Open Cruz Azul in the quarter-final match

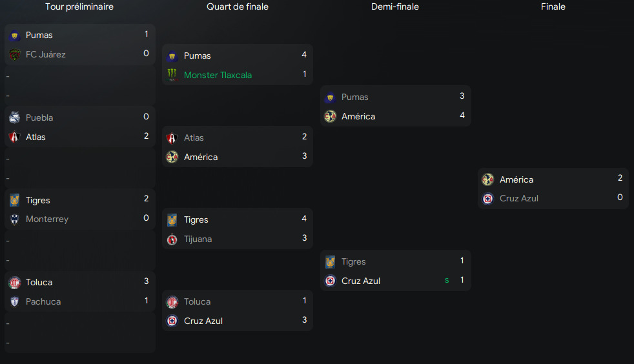(x=204, y=321)
